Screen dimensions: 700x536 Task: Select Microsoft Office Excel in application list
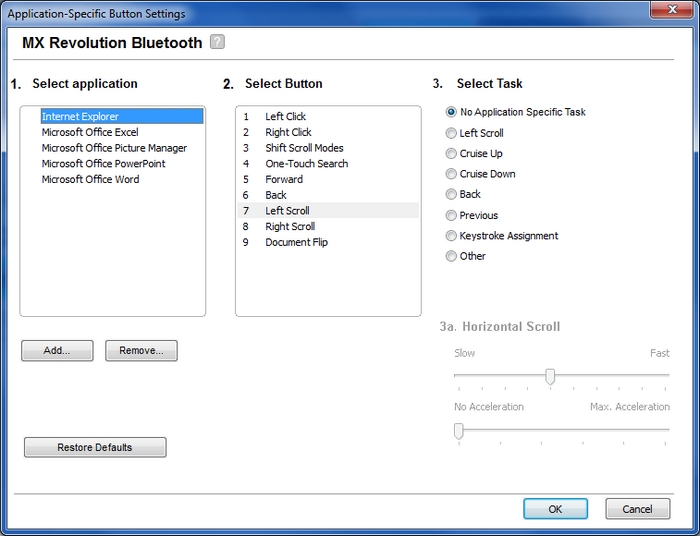[90, 132]
